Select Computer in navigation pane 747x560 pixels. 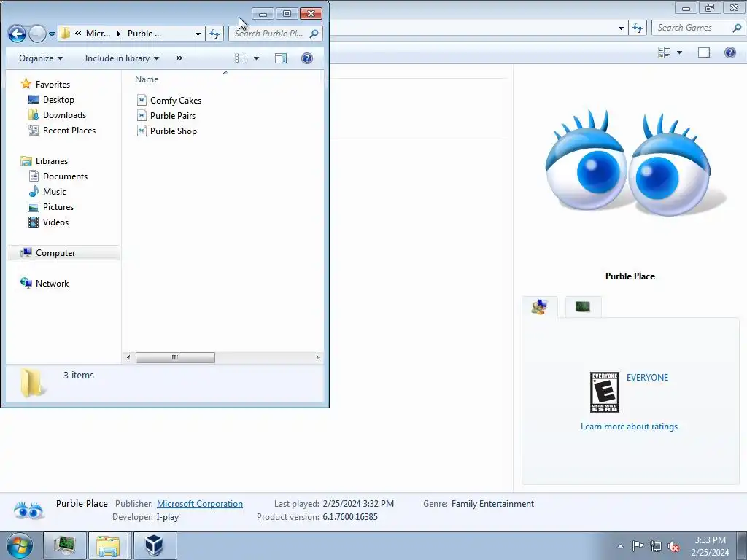tap(63, 253)
